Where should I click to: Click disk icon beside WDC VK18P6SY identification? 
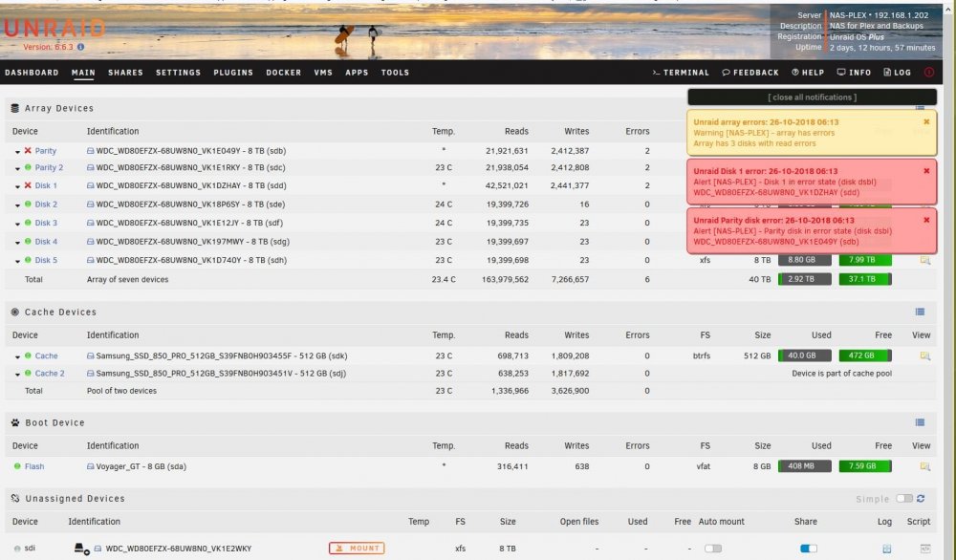90,205
